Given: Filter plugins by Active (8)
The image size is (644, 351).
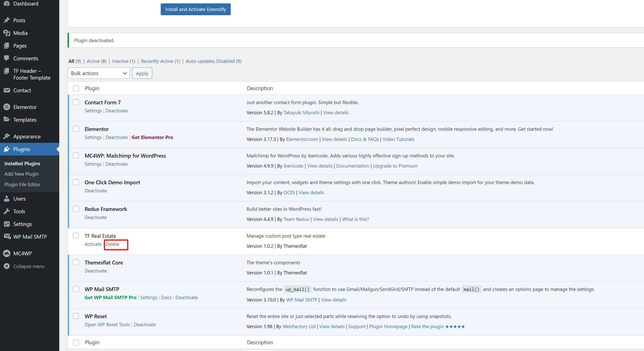Looking at the screenshot, I should 97,61.
